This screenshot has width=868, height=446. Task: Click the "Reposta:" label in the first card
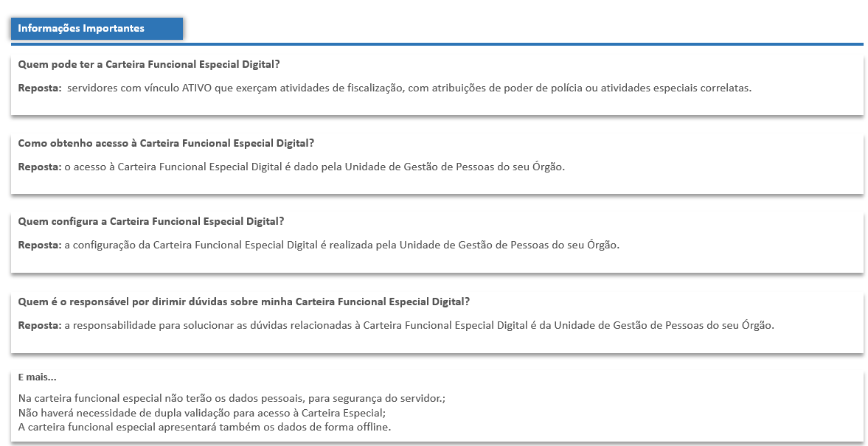coord(40,88)
